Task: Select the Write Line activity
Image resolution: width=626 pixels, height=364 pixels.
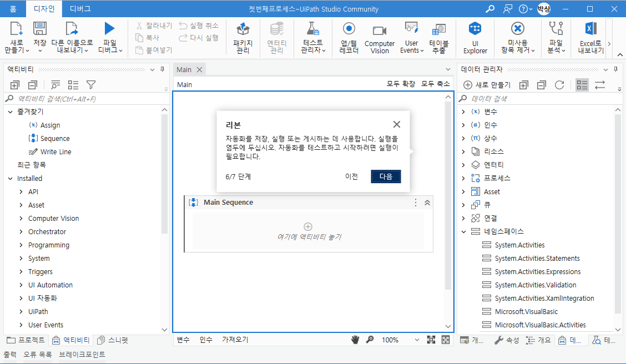Action: pyautogui.click(x=55, y=151)
